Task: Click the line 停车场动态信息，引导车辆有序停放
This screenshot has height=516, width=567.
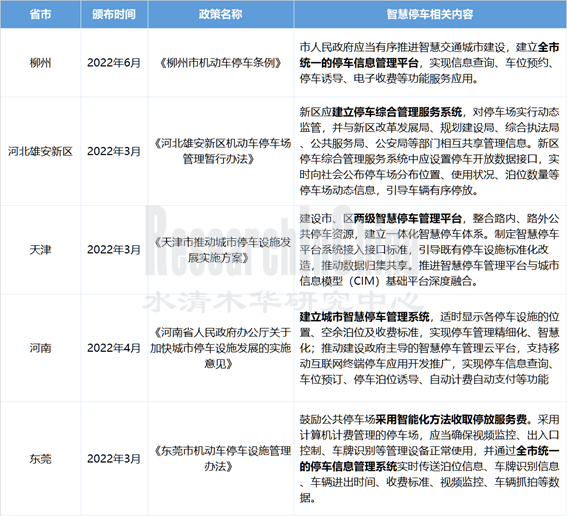Action: click(389, 190)
